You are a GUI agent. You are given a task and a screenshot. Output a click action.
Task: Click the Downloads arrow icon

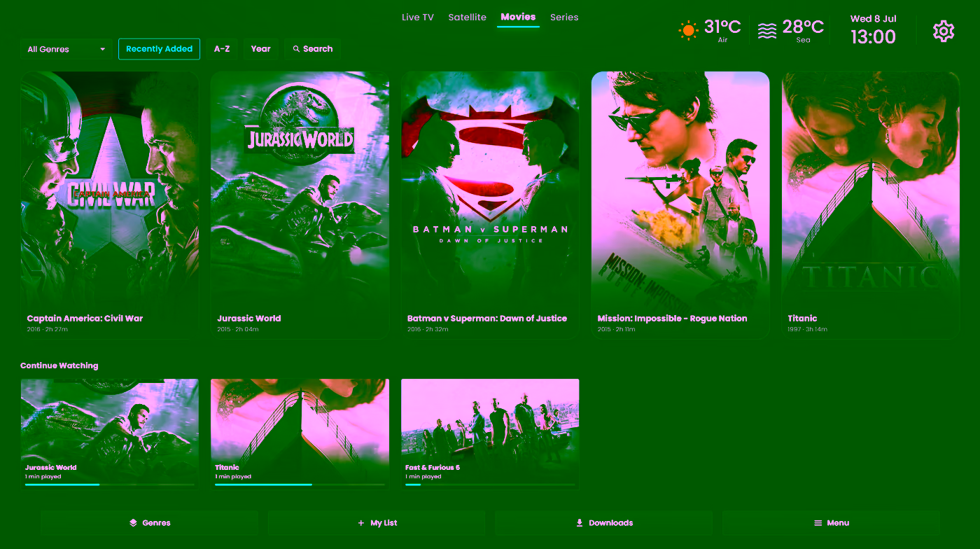(x=580, y=523)
